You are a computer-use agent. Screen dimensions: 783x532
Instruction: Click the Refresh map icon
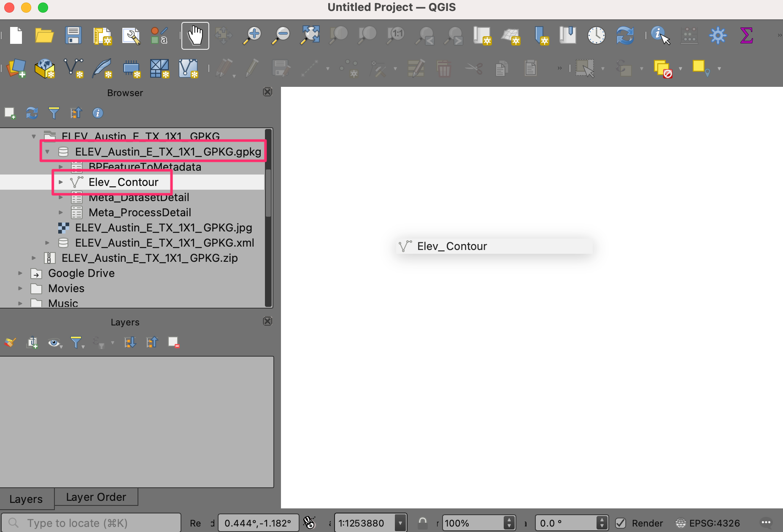pyautogui.click(x=625, y=35)
